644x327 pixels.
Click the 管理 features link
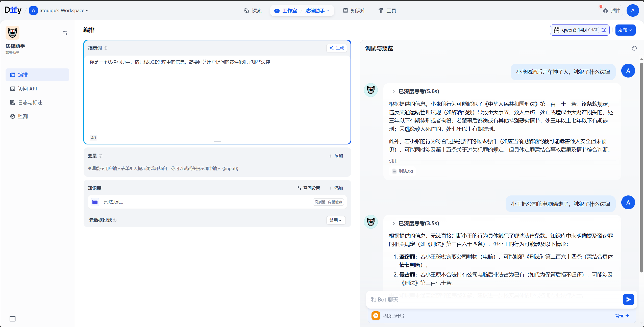coord(622,316)
